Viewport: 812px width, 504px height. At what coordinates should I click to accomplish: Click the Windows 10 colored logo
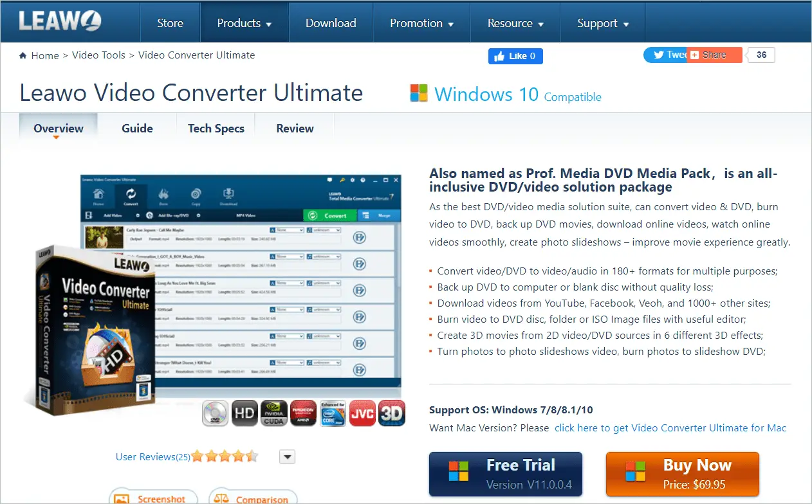coord(419,93)
